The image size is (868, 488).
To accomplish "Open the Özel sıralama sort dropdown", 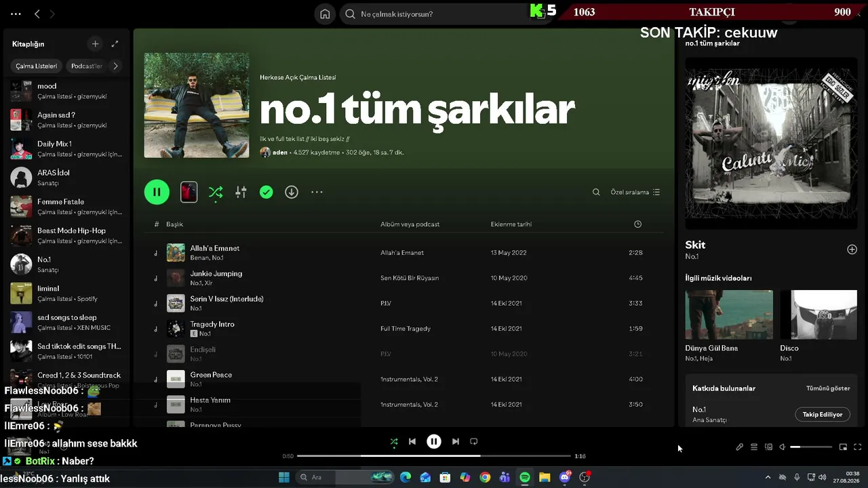I will (x=635, y=192).
